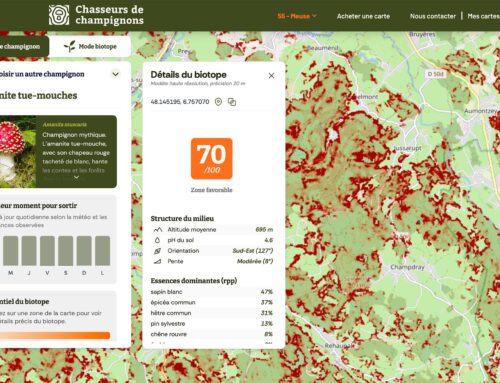Click the Altitude moyenne mountain icon

[158, 230]
